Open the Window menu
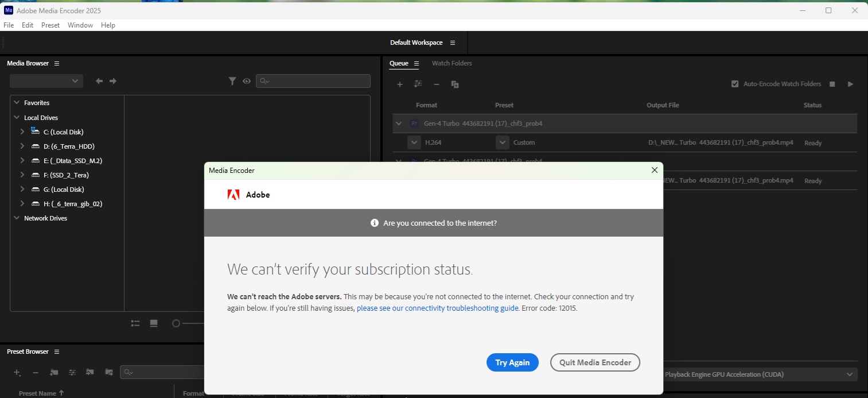868x398 pixels. 80,25
